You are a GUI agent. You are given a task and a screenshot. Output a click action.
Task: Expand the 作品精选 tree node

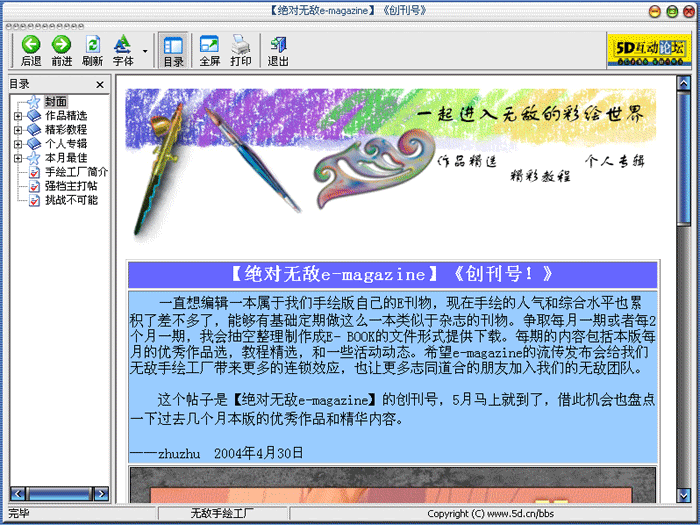click(18, 116)
